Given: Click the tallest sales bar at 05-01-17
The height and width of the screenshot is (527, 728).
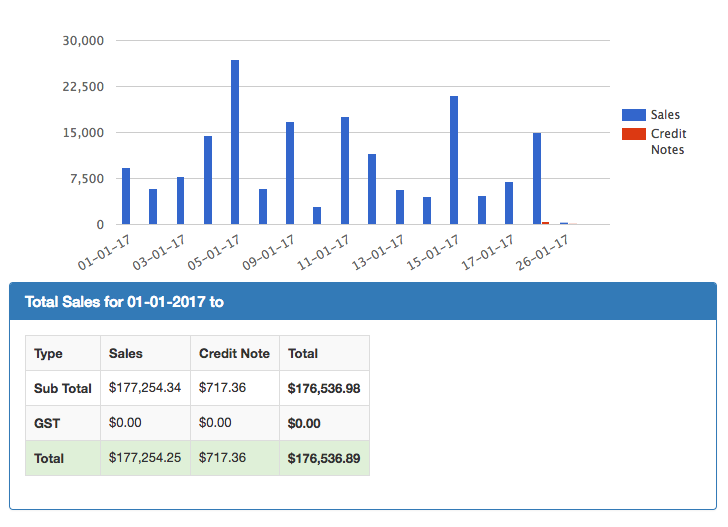Looking at the screenshot, I should pyautogui.click(x=235, y=142).
